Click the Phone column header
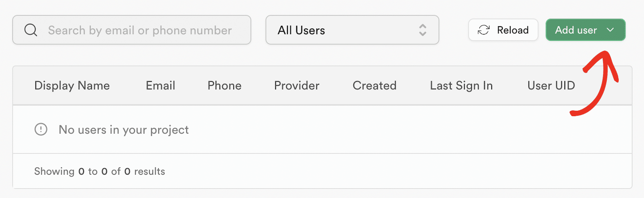The image size is (644, 198). coord(224,85)
